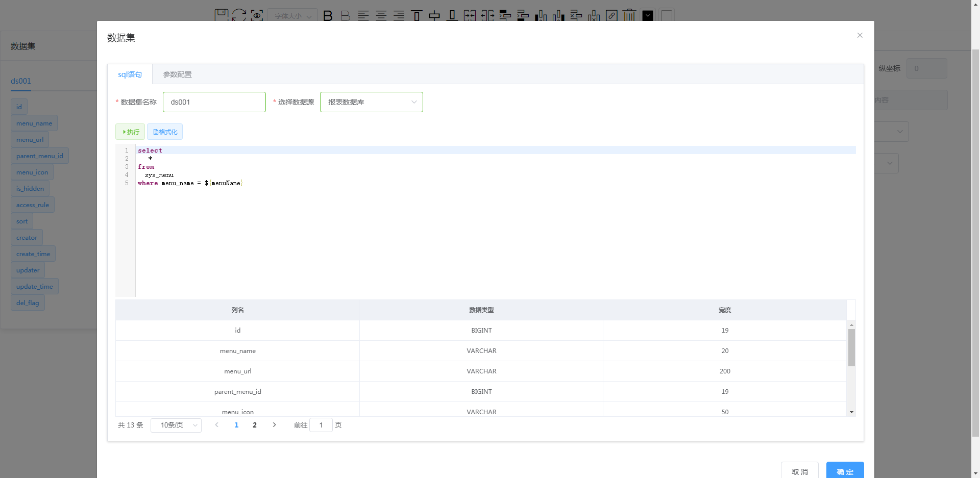This screenshot has height=478, width=980.
Task: Click the select keyword on line 1
Action: (x=150, y=150)
